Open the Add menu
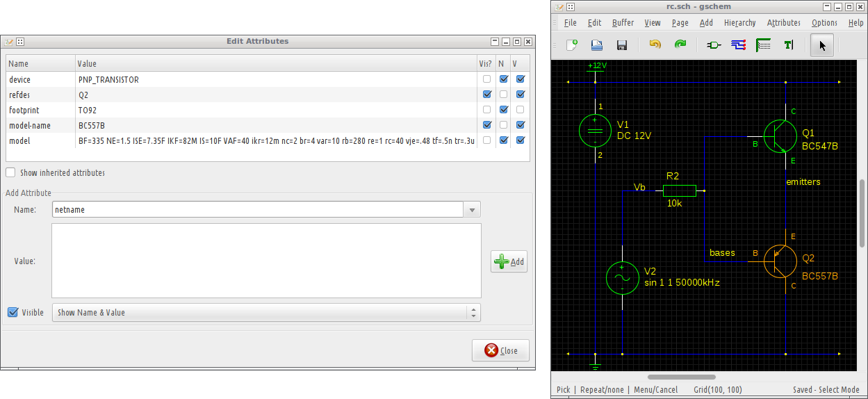Screen dimensions: 868x399 click(706, 23)
